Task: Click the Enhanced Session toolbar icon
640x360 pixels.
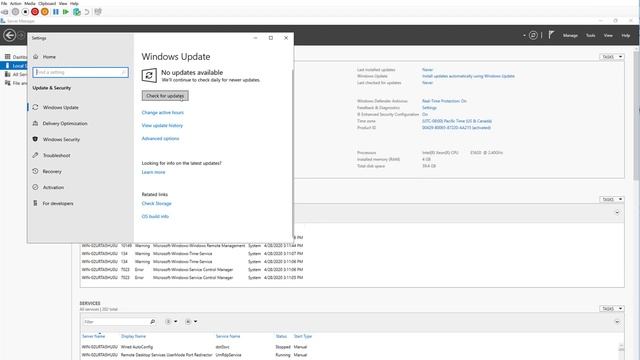Action: point(98,12)
